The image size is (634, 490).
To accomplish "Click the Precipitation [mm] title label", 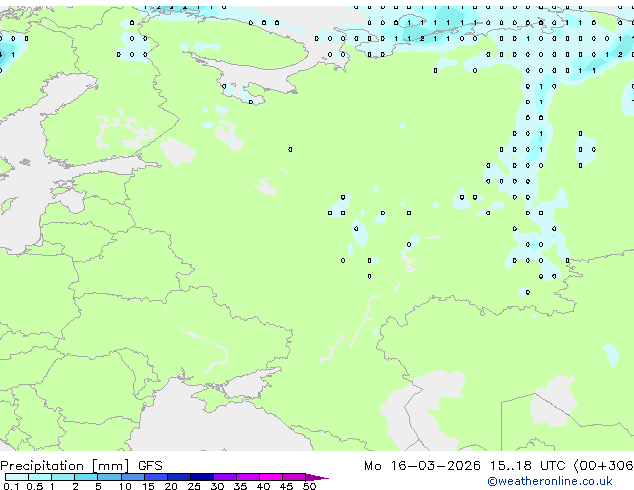I will pos(65,466).
